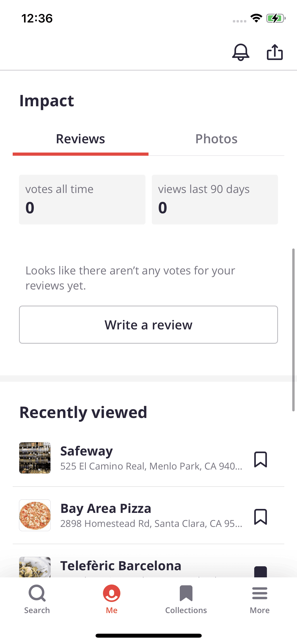
Task: Tap the views last 90 days card
Action: (215, 200)
